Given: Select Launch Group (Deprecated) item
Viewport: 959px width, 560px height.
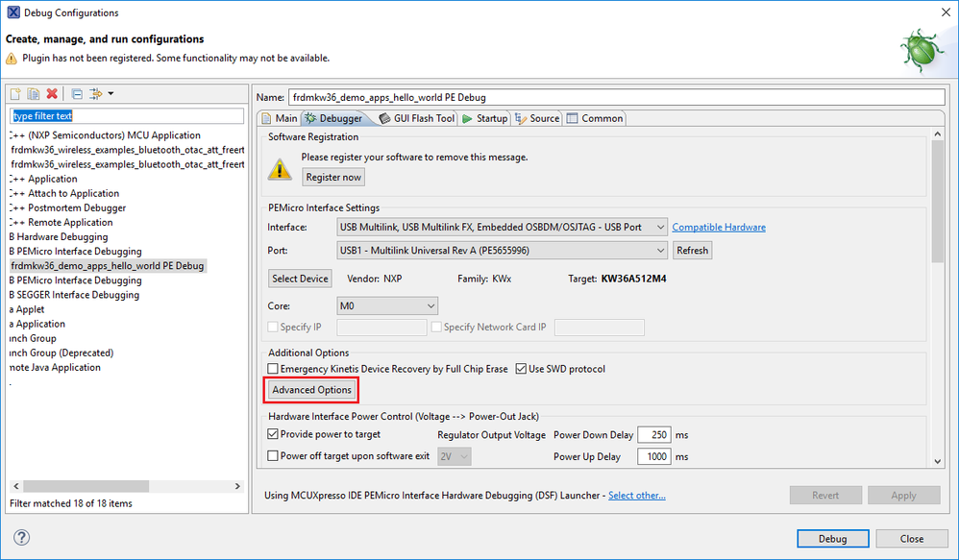Looking at the screenshot, I should coord(61,353).
